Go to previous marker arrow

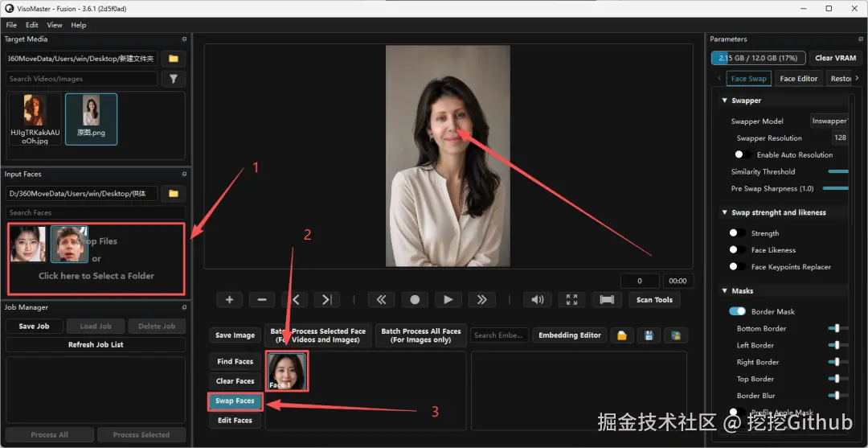(x=294, y=299)
